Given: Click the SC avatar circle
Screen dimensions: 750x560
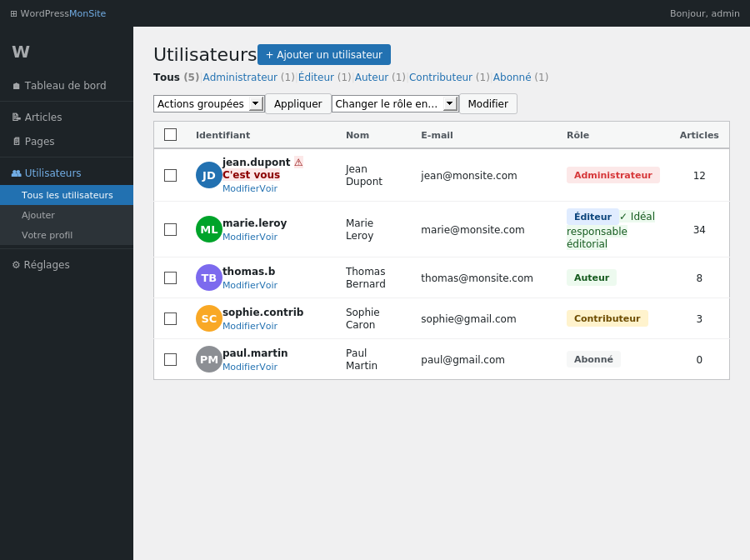Looking at the screenshot, I should pyautogui.click(x=209, y=318).
